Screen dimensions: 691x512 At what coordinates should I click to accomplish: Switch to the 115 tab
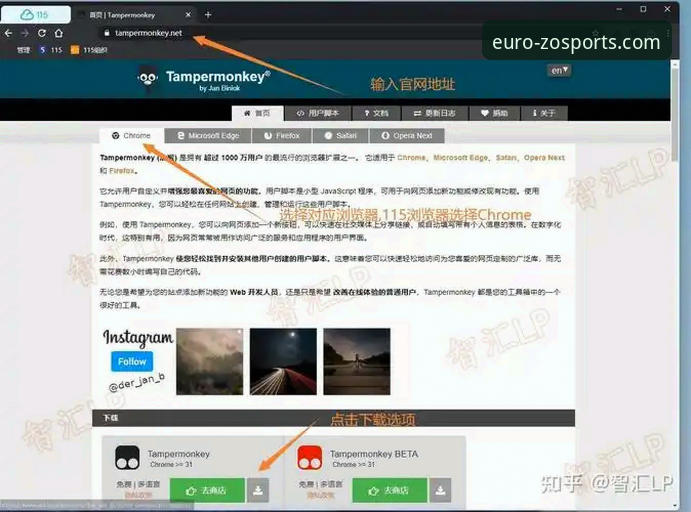pyautogui.click(x=35, y=15)
